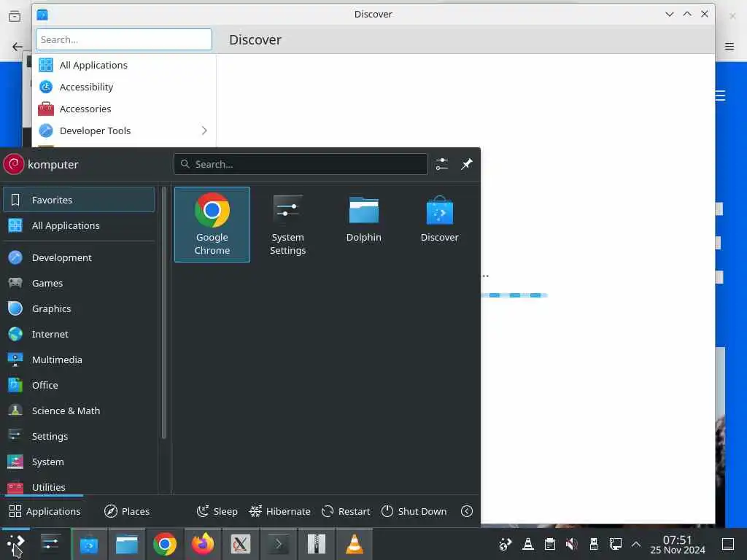Expand more session options arrow
Viewport: 747px width, 560px height.
467,511
